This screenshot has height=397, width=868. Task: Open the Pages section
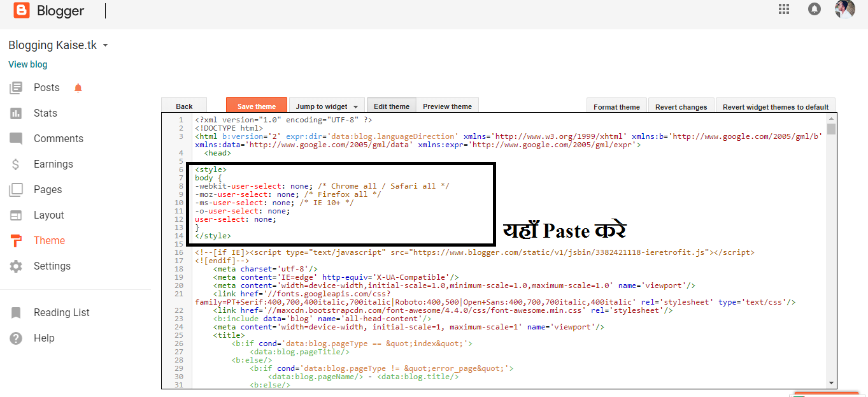[48, 190]
